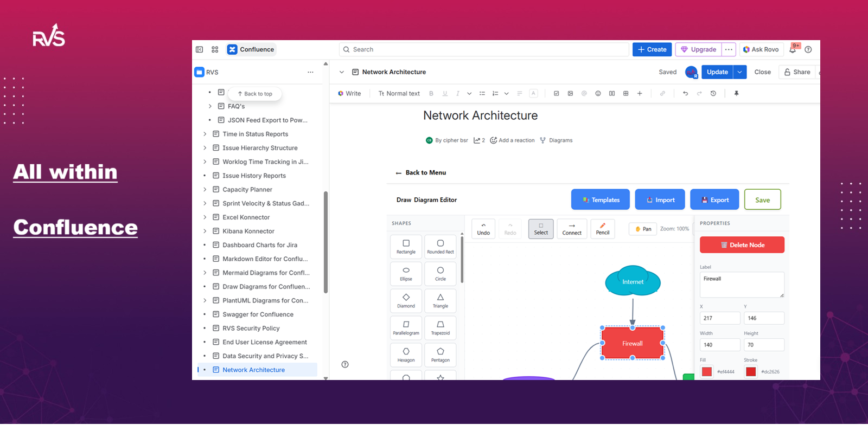Image resolution: width=868 pixels, height=425 pixels.
Task: Open the help question mark in header
Action: [808, 49]
